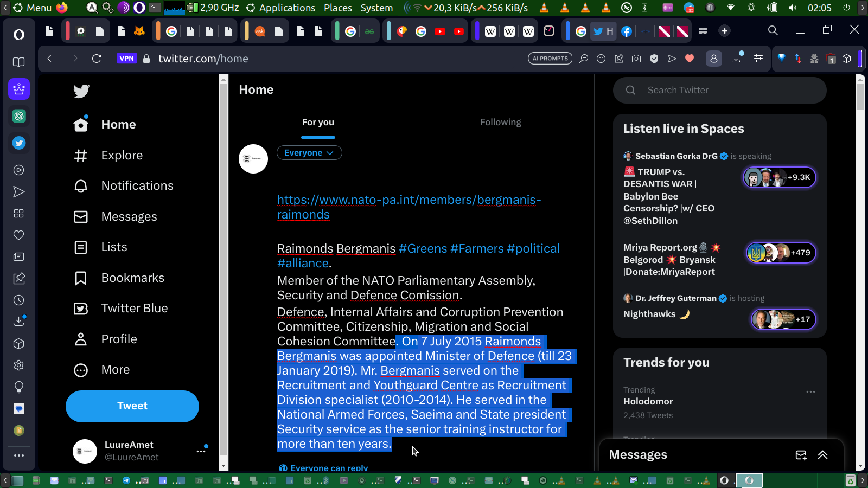Image resolution: width=868 pixels, height=488 pixels.
Task: Open the System menu
Action: tap(376, 8)
